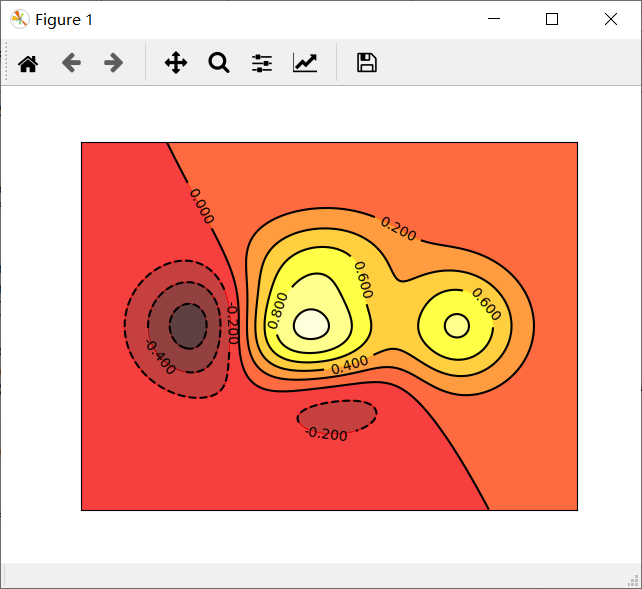Click the -0.200 label under the small oval

pos(327,433)
